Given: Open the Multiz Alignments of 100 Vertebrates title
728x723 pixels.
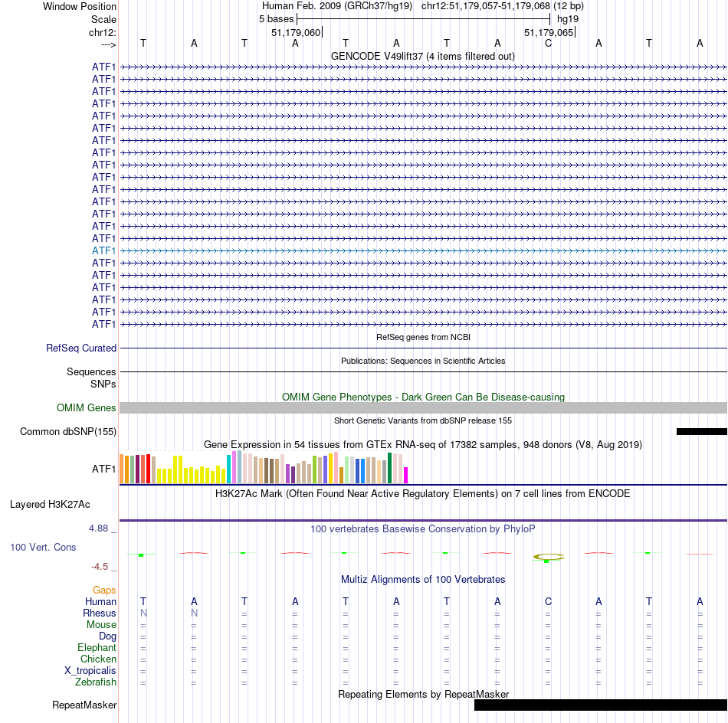Looking at the screenshot, I should point(423,579).
